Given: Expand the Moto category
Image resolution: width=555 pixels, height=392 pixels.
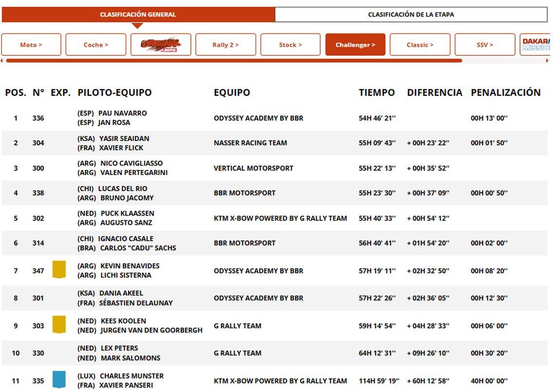Looking at the screenshot, I should [x=31, y=45].
